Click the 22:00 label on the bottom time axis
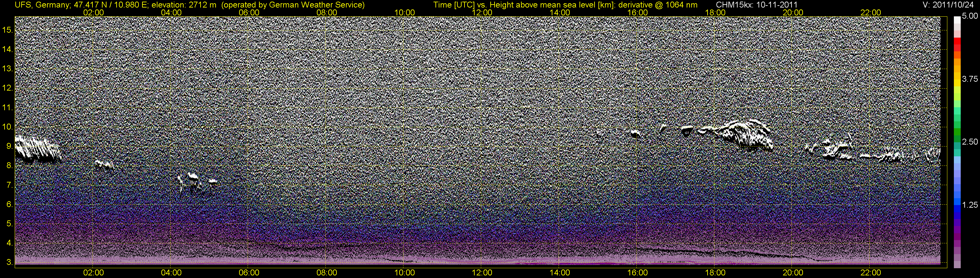 [x=871, y=273]
